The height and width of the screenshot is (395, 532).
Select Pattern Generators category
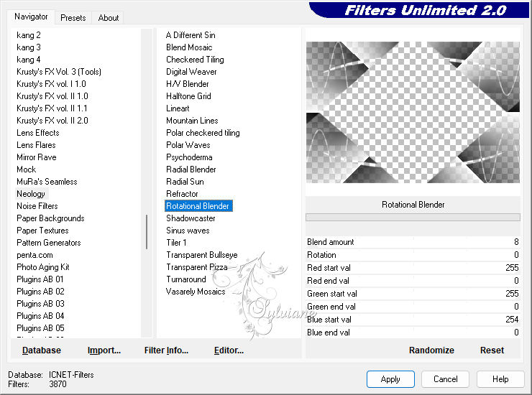pos(48,243)
